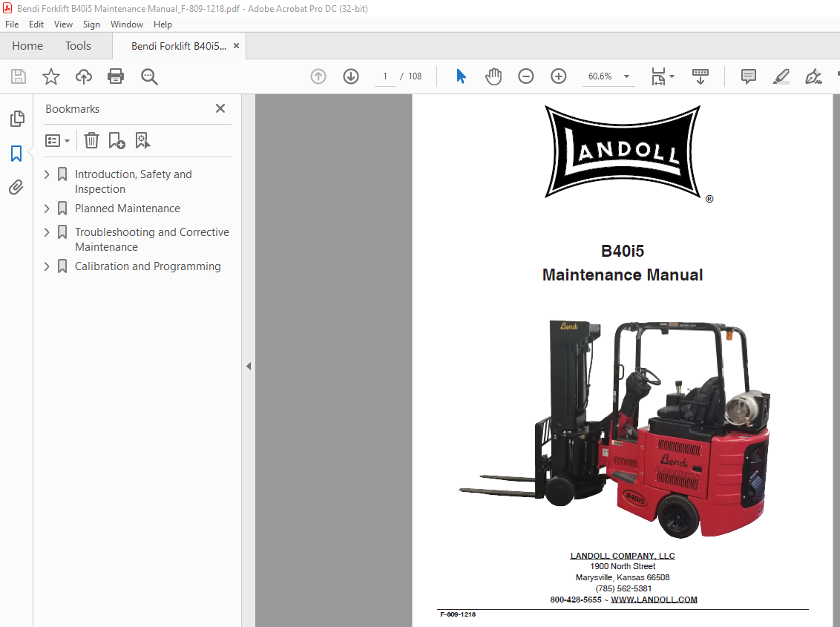Collapse the navigation pane arrow
Viewport: 840px width, 627px height.
click(249, 366)
